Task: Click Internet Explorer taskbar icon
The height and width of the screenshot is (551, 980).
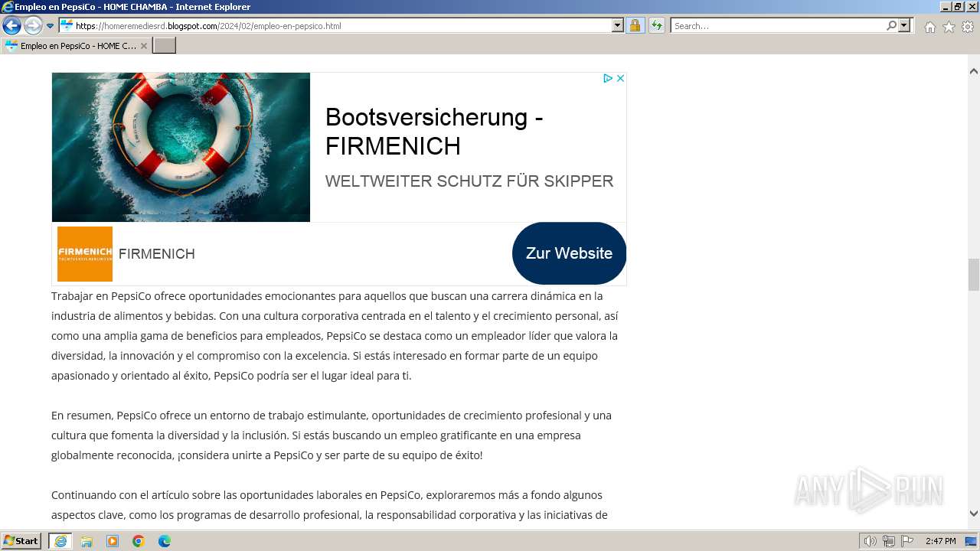Action: click(60, 541)
